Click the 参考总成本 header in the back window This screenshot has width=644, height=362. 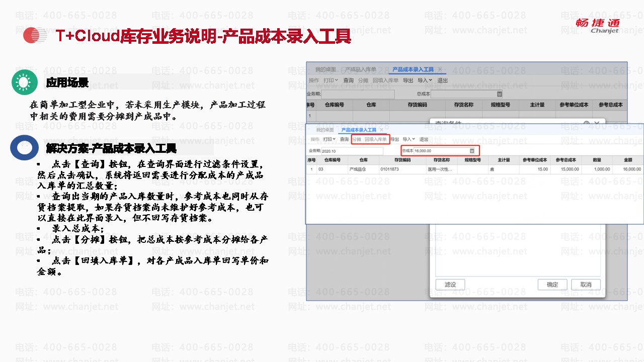coord(610,105)
